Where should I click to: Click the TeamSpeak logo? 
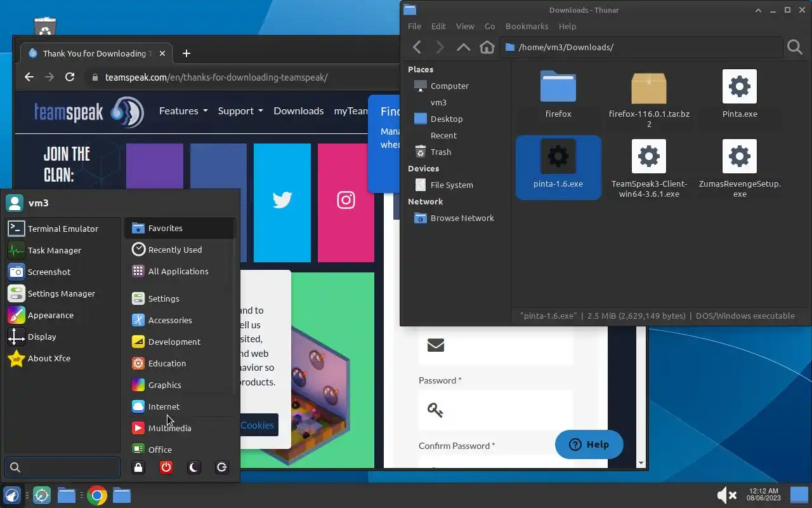click(x=89, y=113)
